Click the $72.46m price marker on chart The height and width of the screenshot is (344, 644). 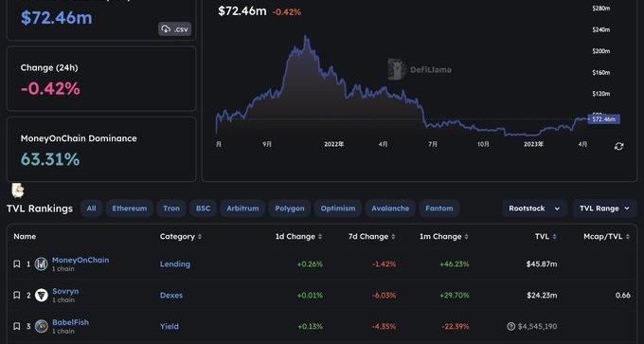(604, 119)
